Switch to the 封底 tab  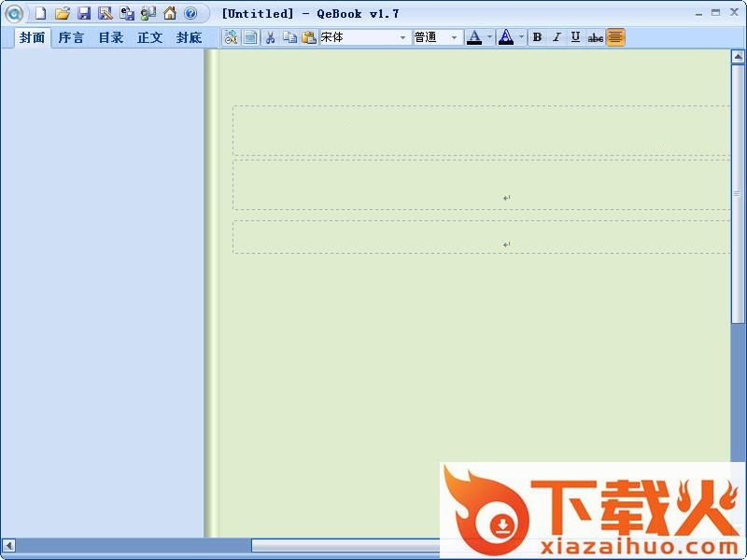click(x=190, y=37)
